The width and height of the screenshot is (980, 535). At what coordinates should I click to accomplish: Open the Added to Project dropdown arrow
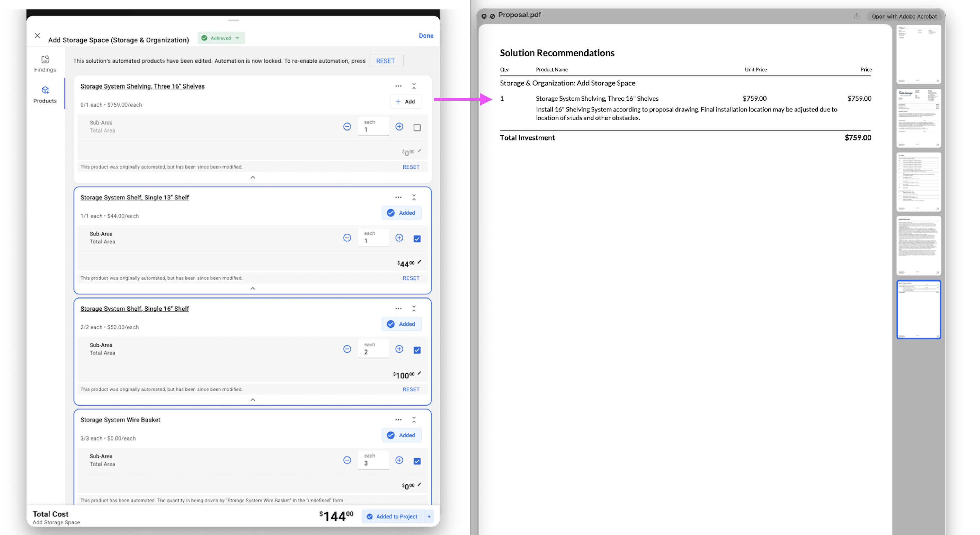429,516
